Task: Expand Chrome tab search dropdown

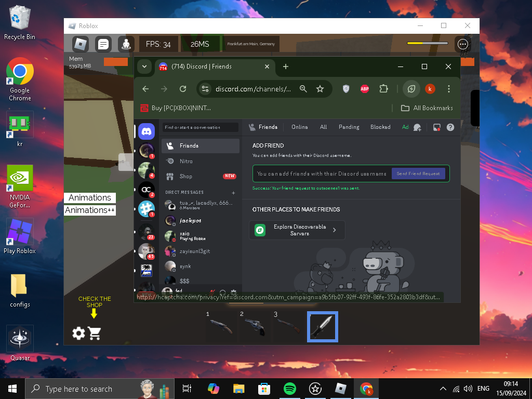Action: click(144, 66)
